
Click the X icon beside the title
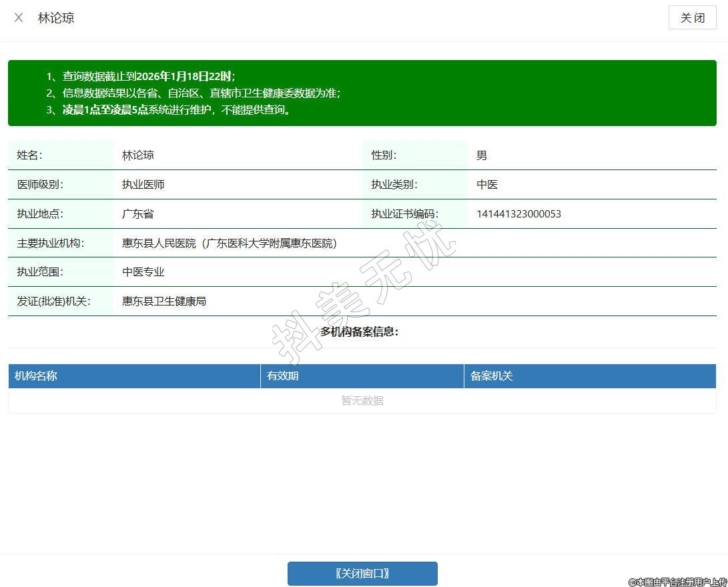19,18
